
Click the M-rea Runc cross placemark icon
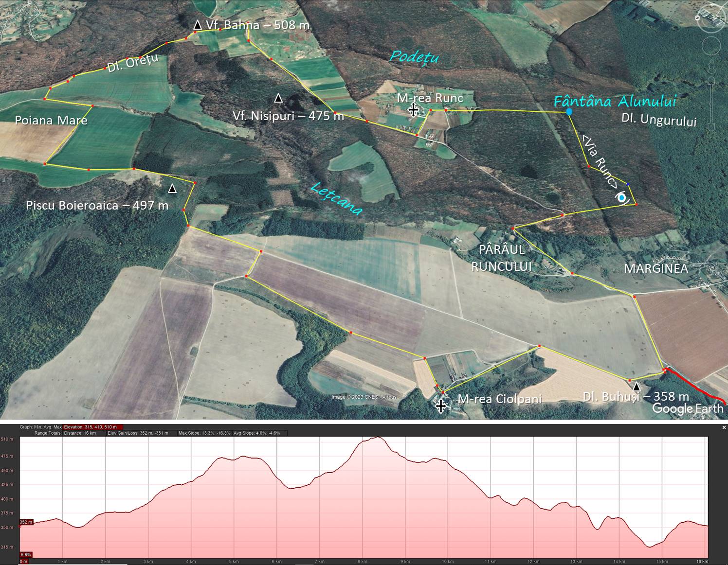pyautogui.click(x=413, y=109)
